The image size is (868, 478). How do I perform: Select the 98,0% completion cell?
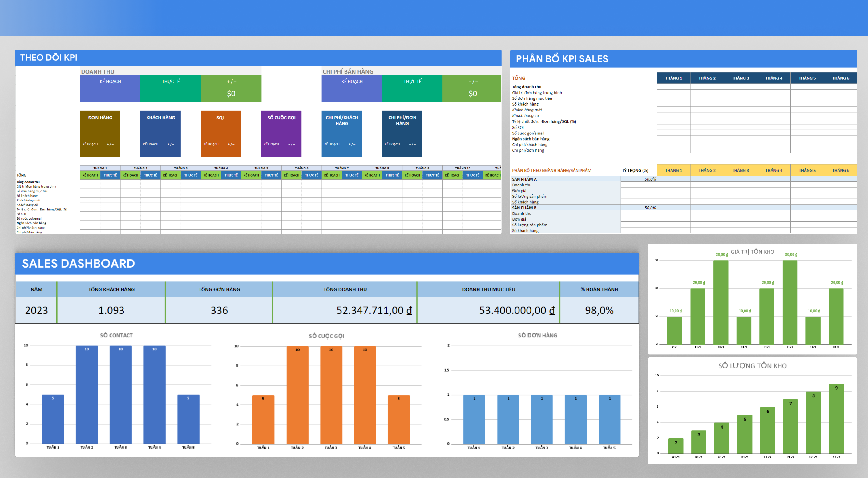pyautogui.click(x=599, y=310)
